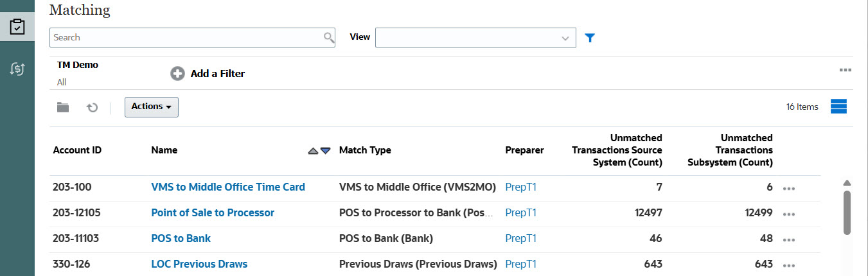
Task: Click into the Search input field
Action: (x=186, y=38)
